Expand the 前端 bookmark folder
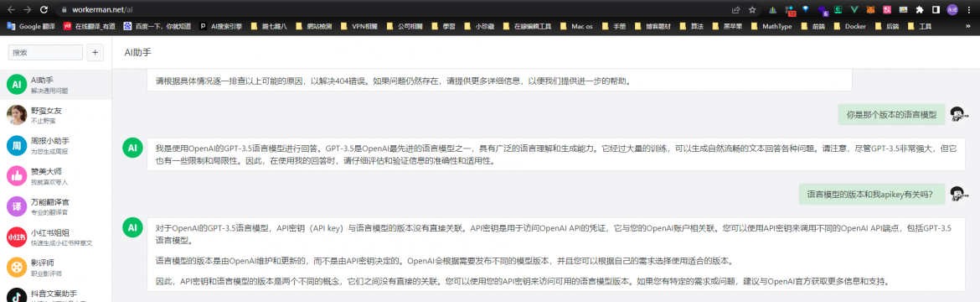Screen dimensions: 980x302 (x=812, y=26)
